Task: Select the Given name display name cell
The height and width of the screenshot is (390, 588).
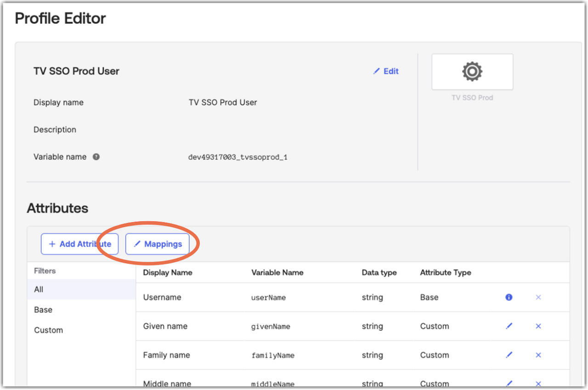Action: coord(165,326)
